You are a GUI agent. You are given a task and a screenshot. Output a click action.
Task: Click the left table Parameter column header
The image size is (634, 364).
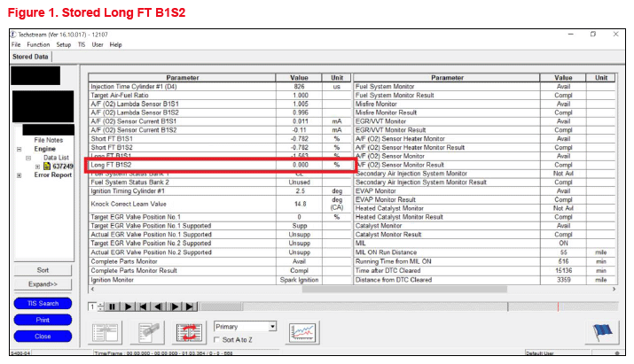click(183, 78)
